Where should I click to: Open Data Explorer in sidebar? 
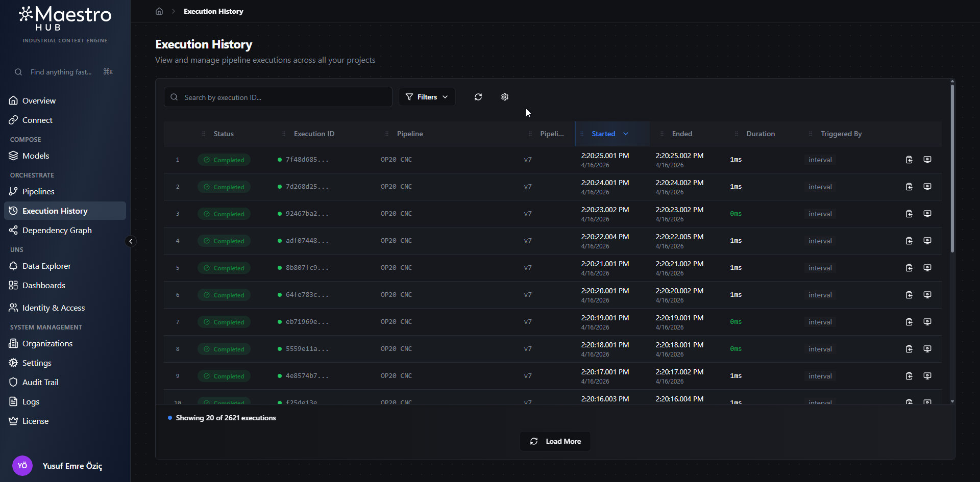[65, 266]
